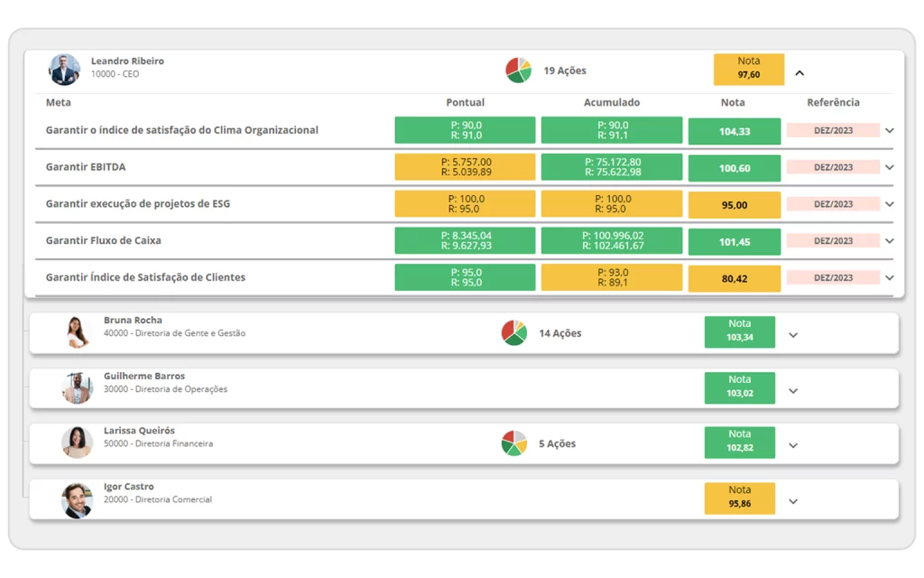Screen dimensions: 924x578
Task: Expand the projetos de ESG goal row
Action: pos(890,204)
